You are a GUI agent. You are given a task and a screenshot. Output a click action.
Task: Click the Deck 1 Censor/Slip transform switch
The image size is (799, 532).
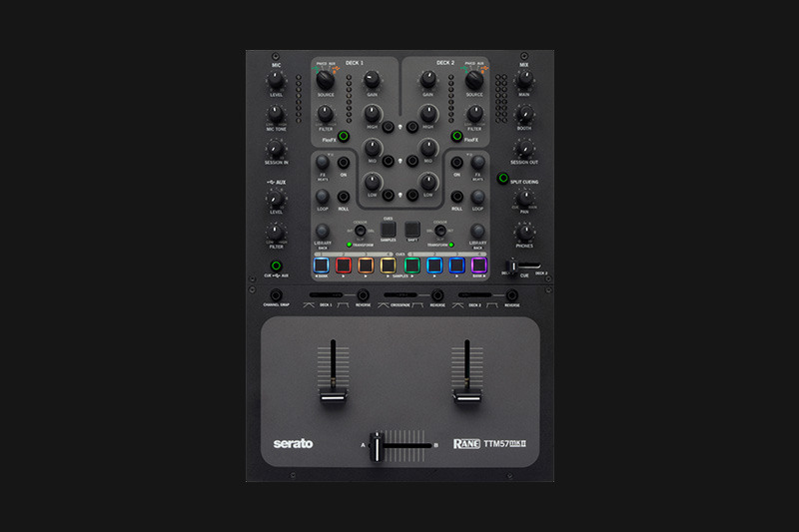click(360, 231)
